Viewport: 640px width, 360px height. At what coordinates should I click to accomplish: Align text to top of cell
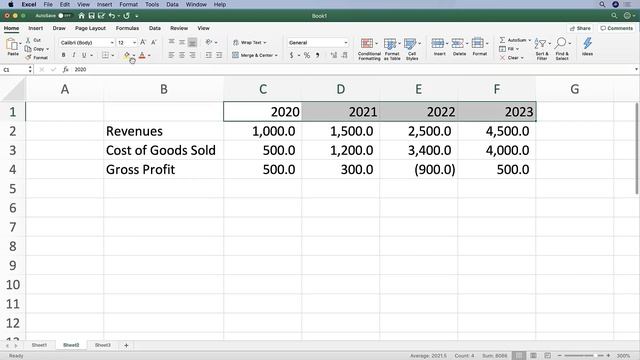click(x=171, y=42)
